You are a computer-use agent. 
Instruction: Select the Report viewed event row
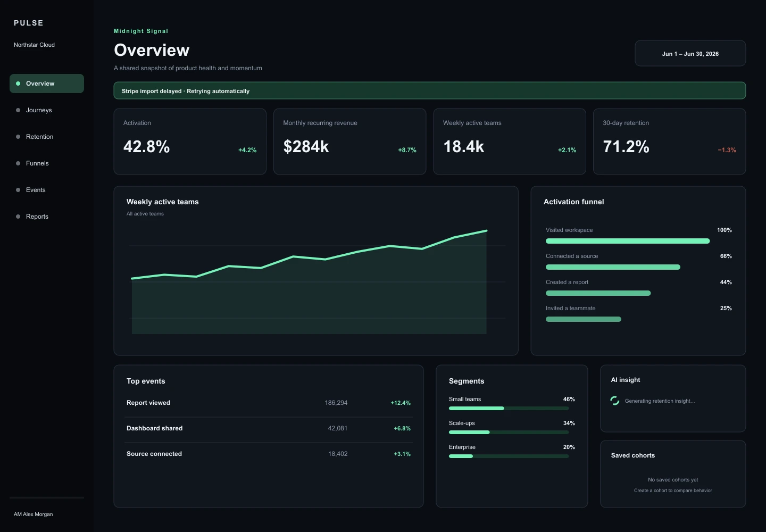pos(269,403)
